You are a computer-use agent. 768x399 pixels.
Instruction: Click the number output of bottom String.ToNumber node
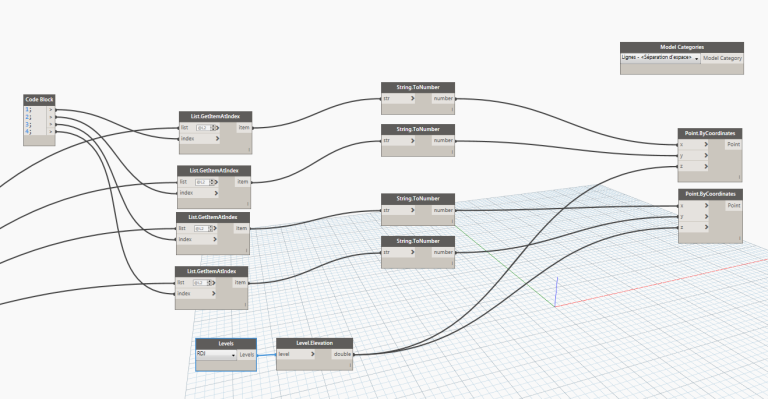[443, 252]
